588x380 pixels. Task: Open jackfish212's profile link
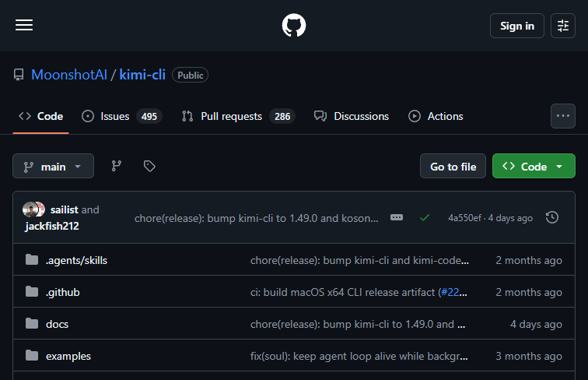(52, 226)
